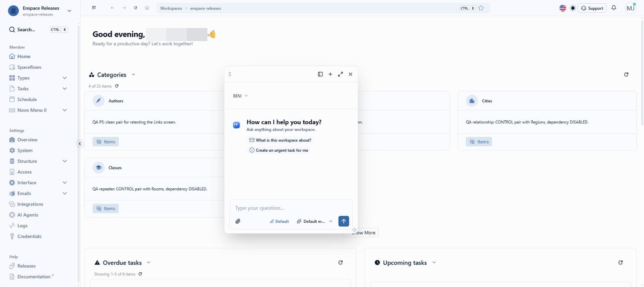The width and height of the screenshot is (644, 287).
Task: Click the Classes graduation cap icon
Action: (x=99, y=167)
